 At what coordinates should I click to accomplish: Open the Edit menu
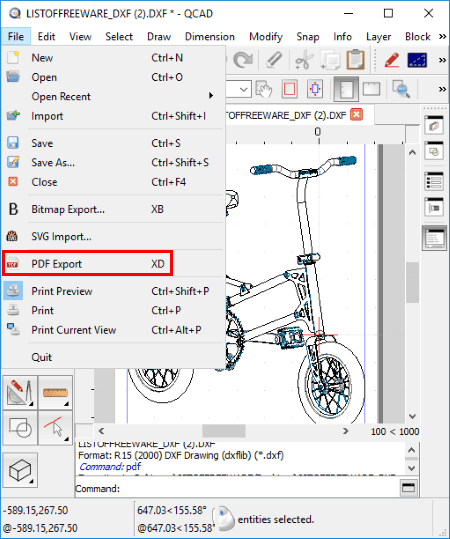click(x=46, y=36)
